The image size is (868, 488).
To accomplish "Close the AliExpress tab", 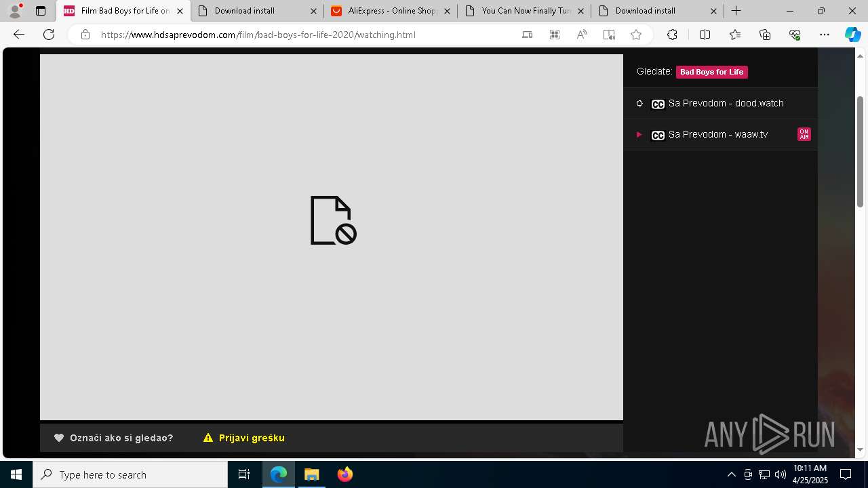I will (x=447, y=11).
